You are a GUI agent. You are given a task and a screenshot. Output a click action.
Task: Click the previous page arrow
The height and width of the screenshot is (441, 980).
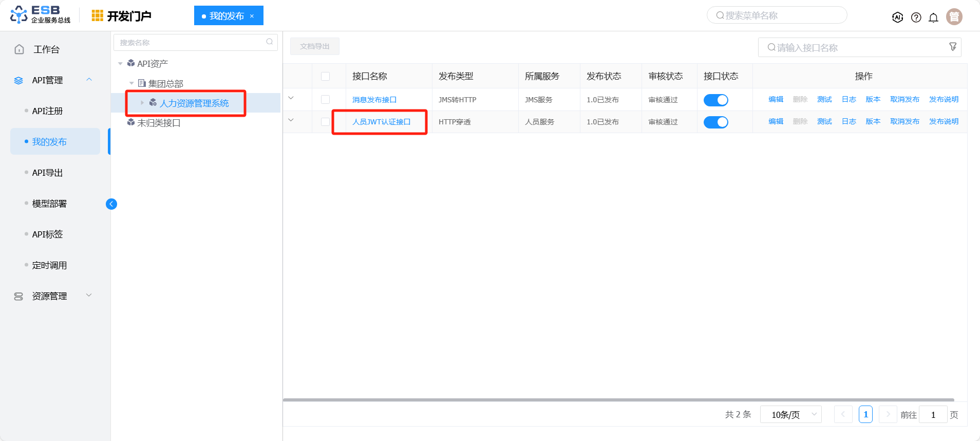point(843,414)
